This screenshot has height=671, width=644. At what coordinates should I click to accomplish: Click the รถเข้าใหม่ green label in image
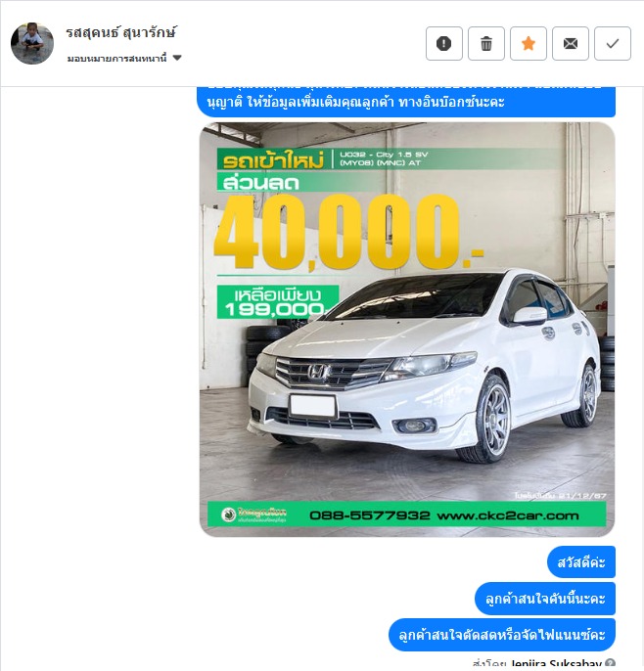pyautogui.click(x=273, y=160)
